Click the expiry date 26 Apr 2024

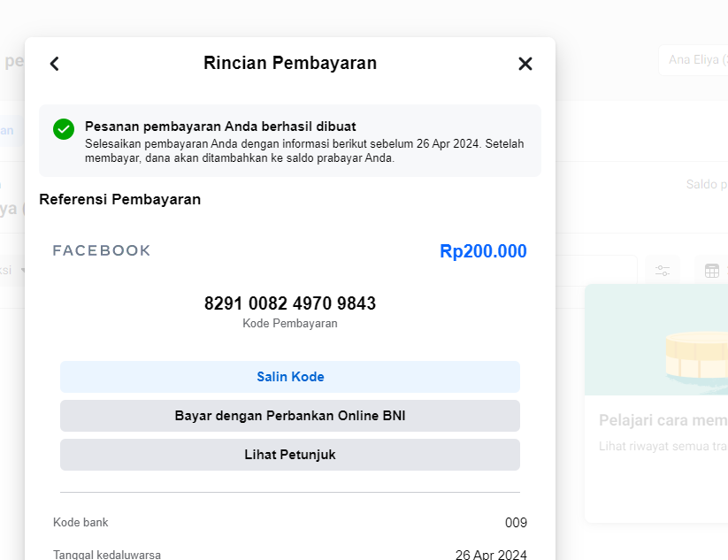[491, 555]
